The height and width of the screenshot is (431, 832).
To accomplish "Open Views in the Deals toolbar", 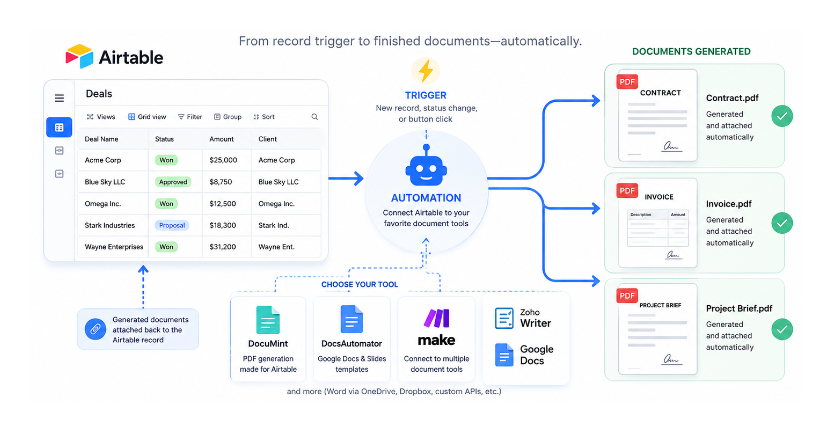I will tap(101, 117).
